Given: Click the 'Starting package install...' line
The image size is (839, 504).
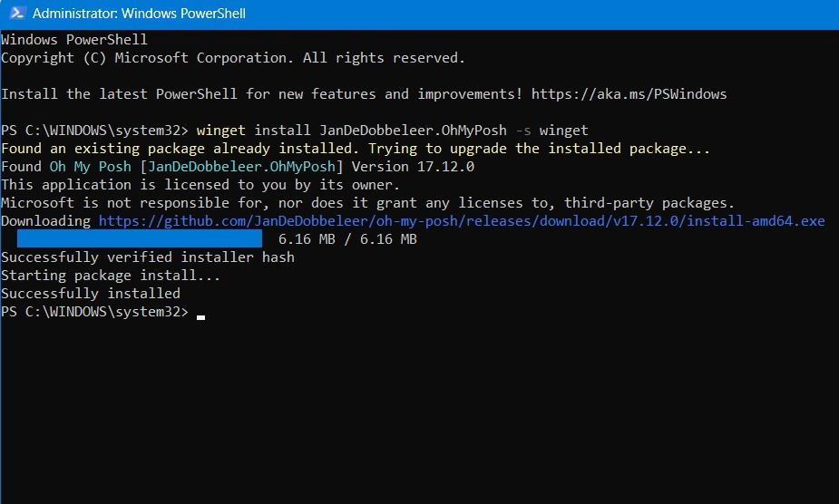Looking at the screenshot, I should point(111,276).
